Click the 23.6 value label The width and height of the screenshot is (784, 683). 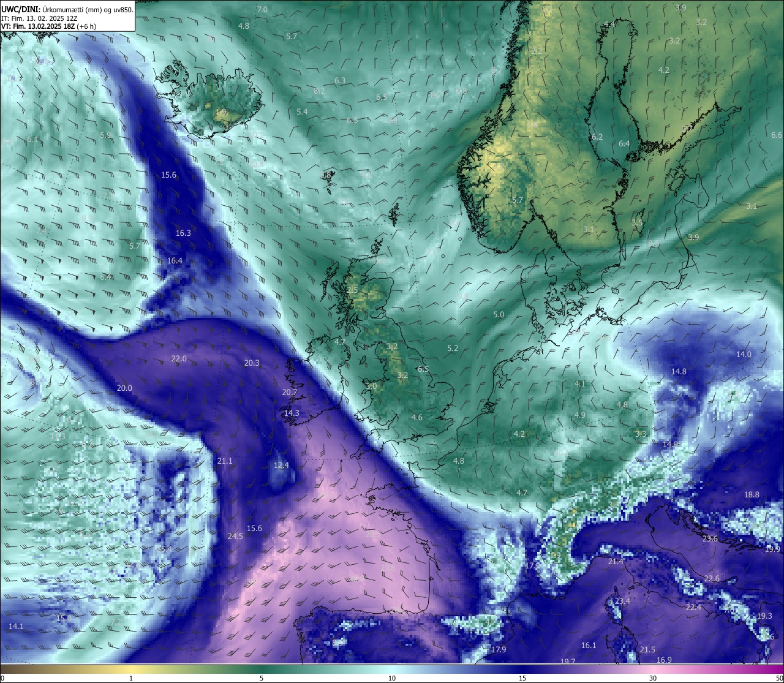710,538
